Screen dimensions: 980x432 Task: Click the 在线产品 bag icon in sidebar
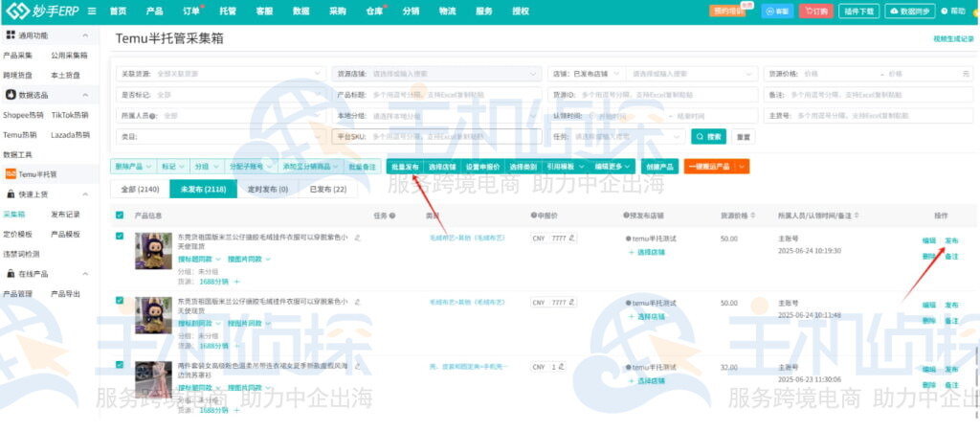pos(10,274)
